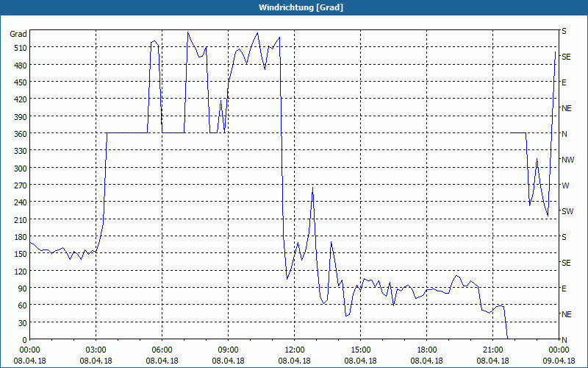Click the 420 y-axis value
The height and width of the screenshot is (368, 588).
pos(20,99)
